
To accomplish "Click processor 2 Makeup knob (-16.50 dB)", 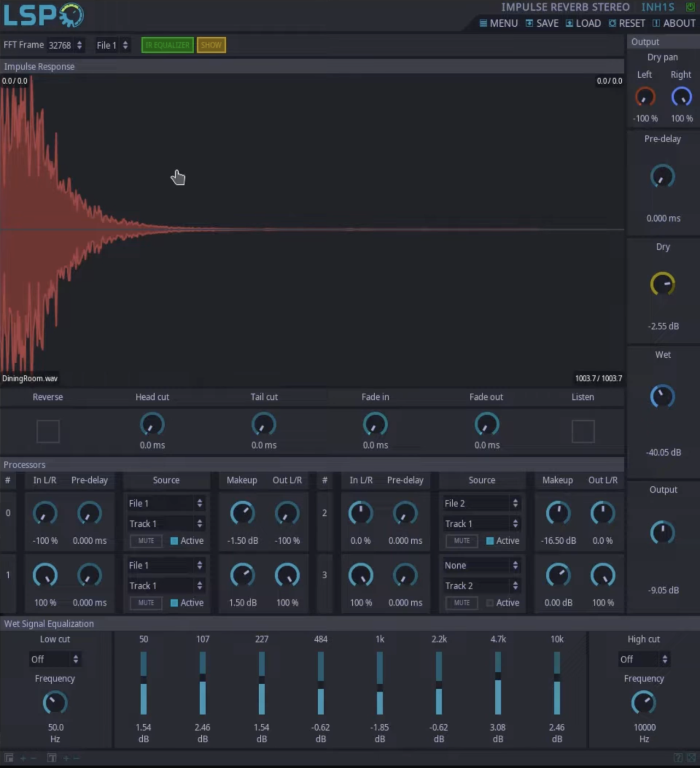I will coord(558,513).
